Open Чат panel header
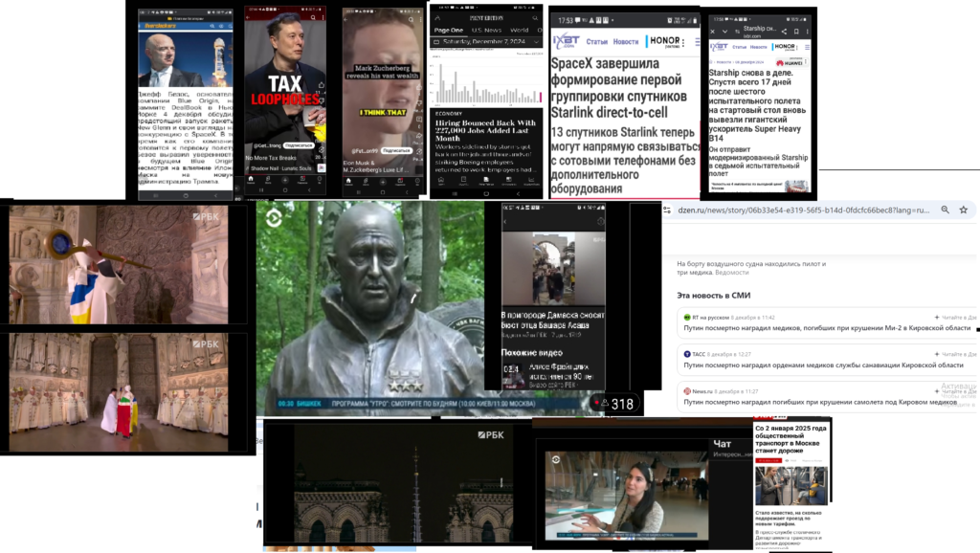980x553 pixels. (x=722, y=444)
